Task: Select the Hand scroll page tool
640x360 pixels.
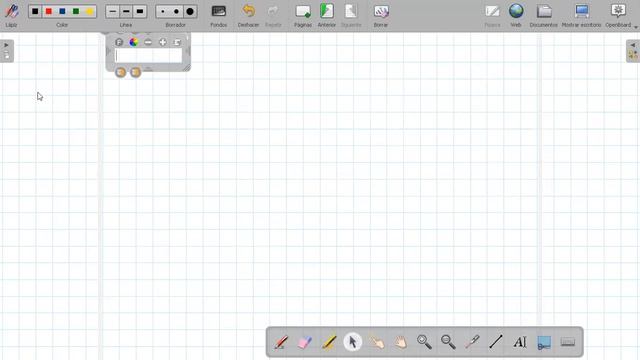Action: click(x=400, y=342)
